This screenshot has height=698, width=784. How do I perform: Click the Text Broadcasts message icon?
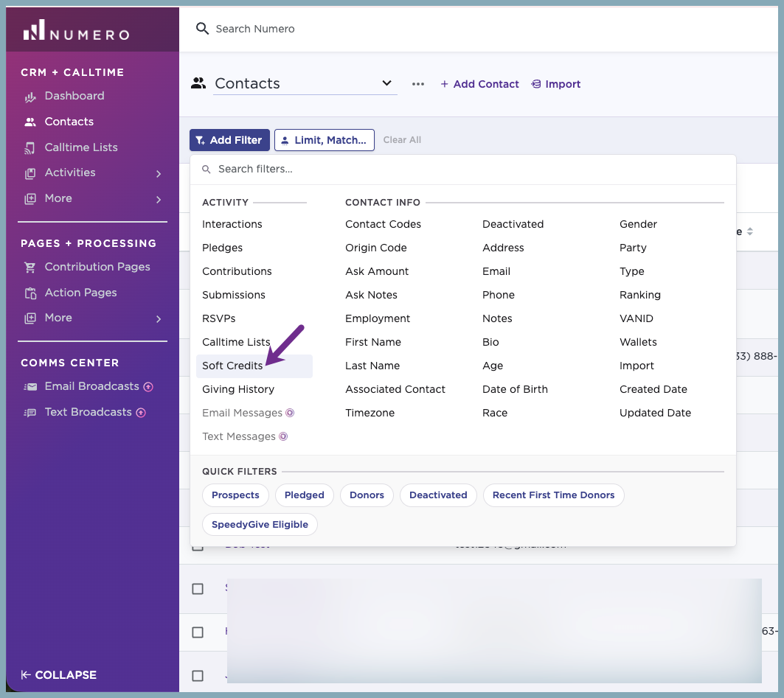coord(30,413)
